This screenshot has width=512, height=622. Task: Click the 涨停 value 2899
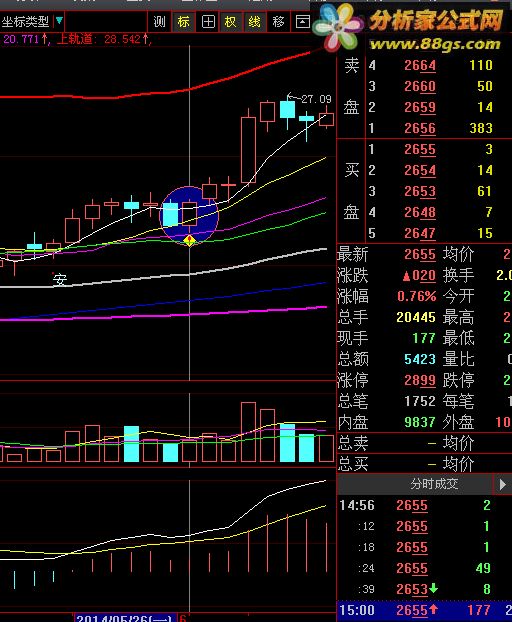[420, 381]
